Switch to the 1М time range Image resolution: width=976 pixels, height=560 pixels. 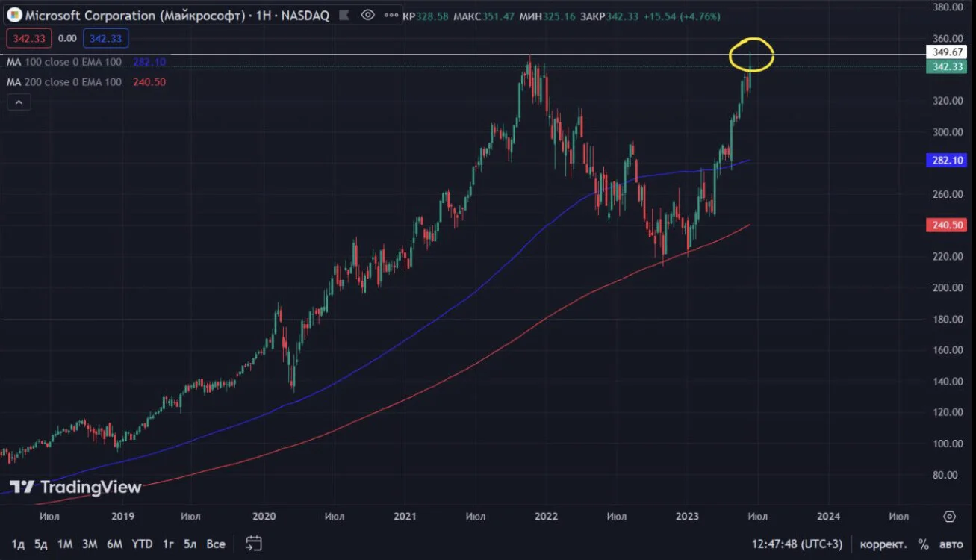(x=65, y=544)
